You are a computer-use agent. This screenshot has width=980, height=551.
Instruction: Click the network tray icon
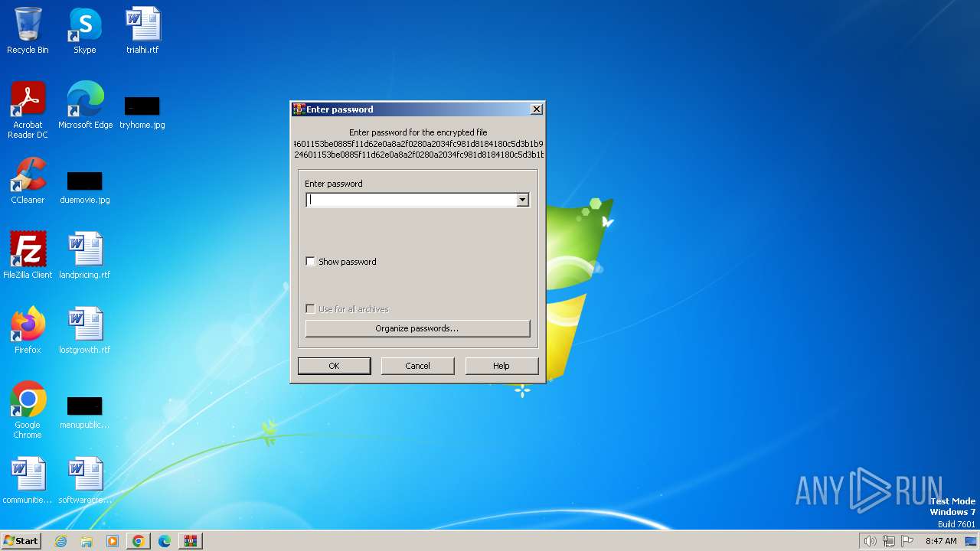(889, 541)
